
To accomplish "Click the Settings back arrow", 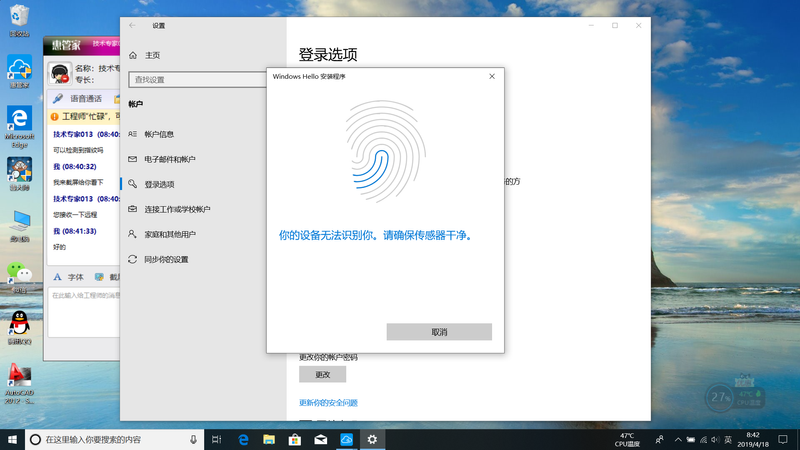I will [x=133, y=25].
